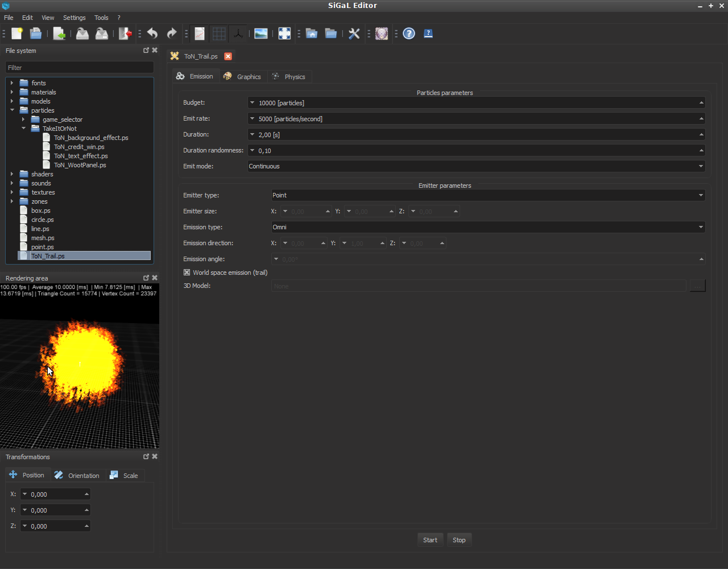
Task: Click the Start button
Action: (x=430, y=540)
